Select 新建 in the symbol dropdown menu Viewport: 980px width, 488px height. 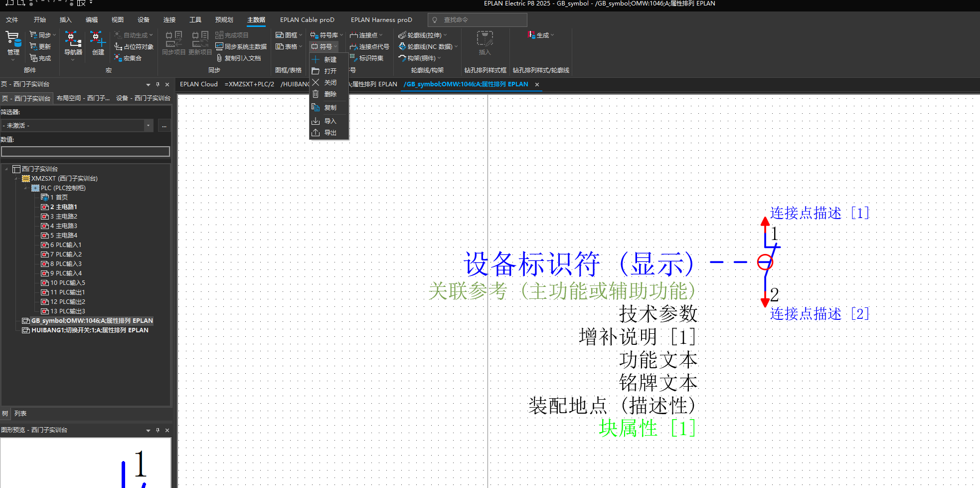point(328,59)
